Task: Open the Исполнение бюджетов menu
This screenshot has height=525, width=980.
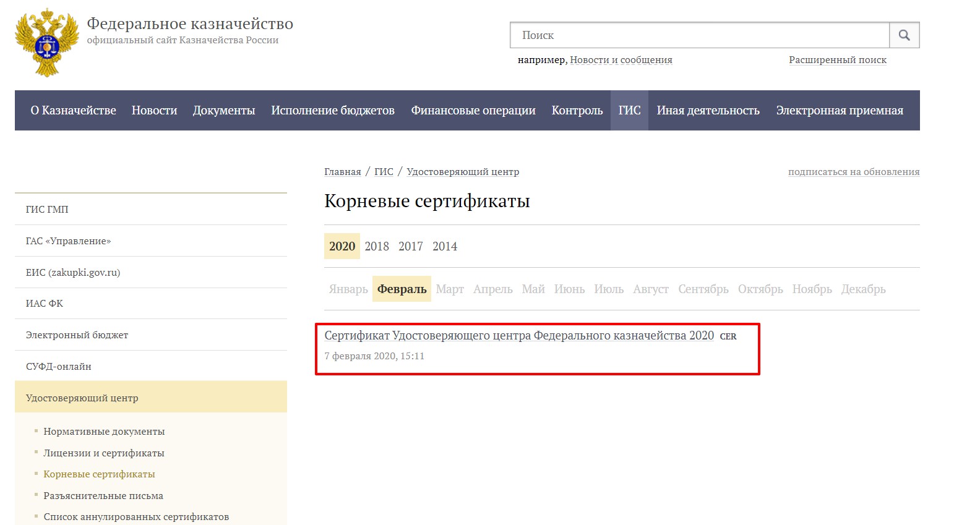Action: coord(333,110)
